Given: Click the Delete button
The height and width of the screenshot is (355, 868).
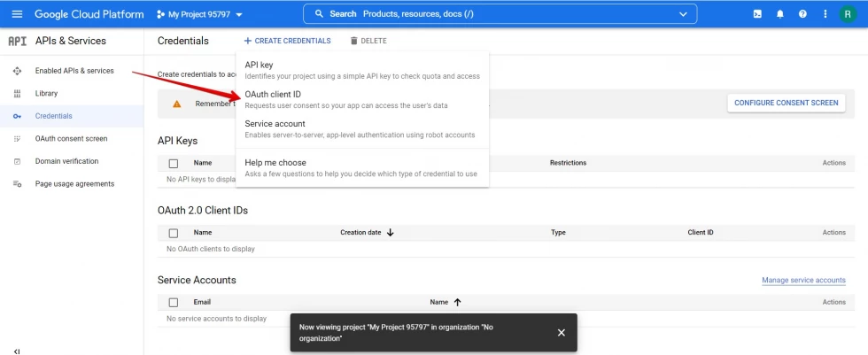Looking at the screenshot, I should point(368,41).
